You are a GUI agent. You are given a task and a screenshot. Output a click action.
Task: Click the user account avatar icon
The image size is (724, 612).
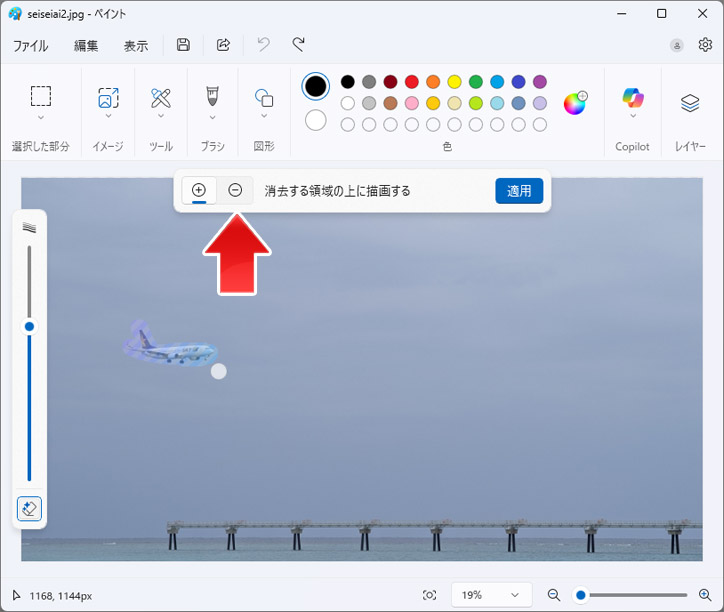[x=676, y=45]
